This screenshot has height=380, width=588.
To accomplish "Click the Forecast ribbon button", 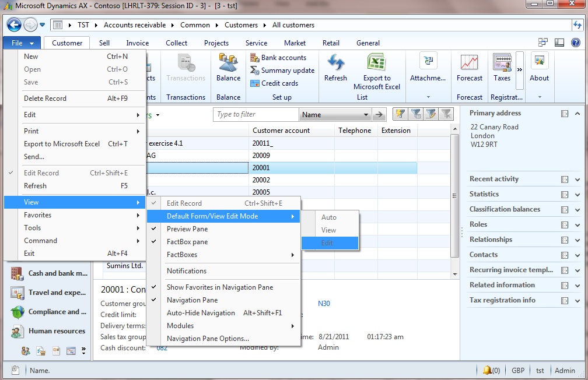I will pos(470,68).
